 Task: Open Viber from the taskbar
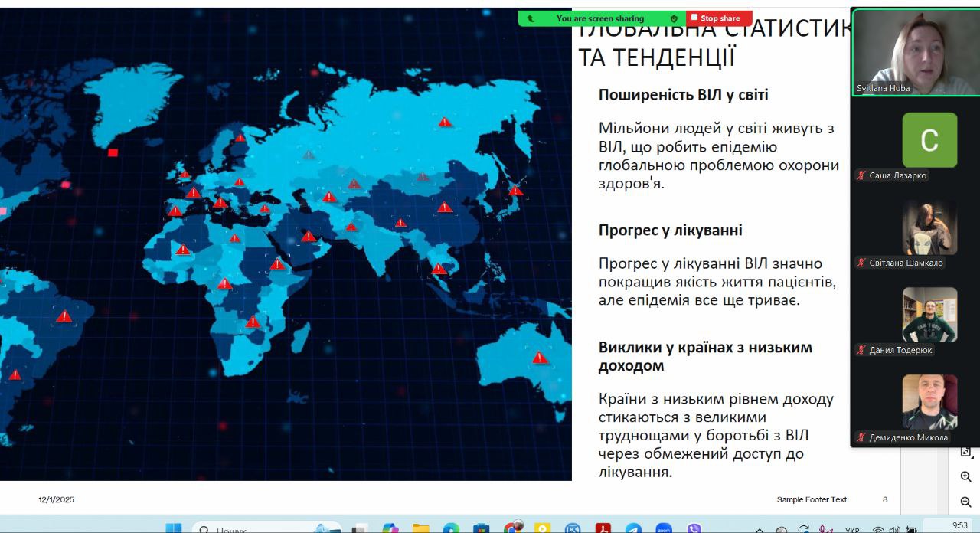[694, 528]
